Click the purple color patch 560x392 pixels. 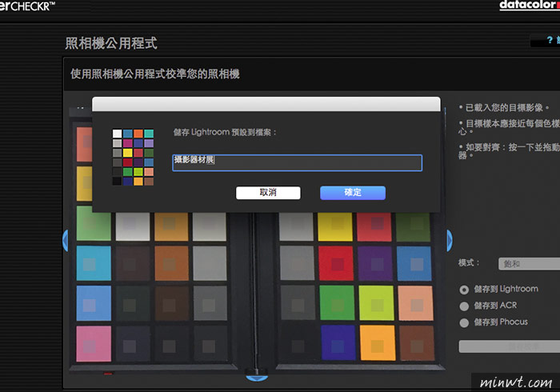375,263
